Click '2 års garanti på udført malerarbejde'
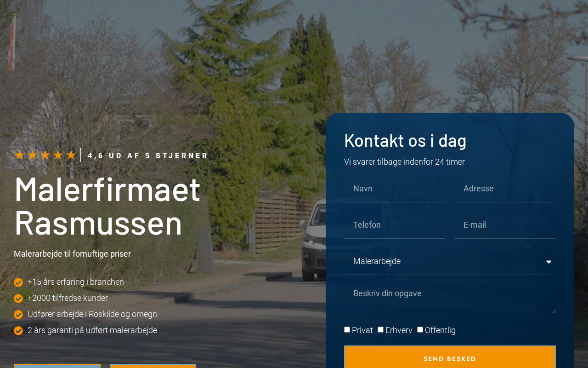Viewport: 588px width, 368px height. (92, 330)
